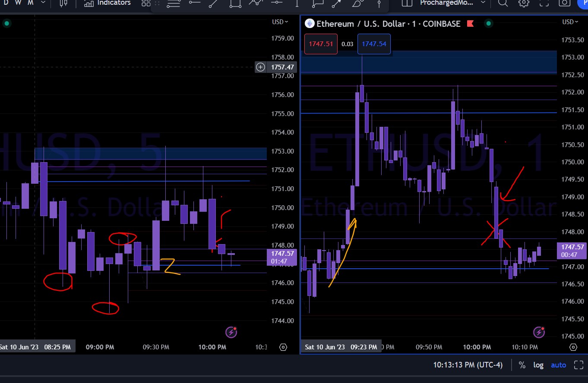Take a chart snapshot with camera icon
588x383 pixels.
point(565,3)
